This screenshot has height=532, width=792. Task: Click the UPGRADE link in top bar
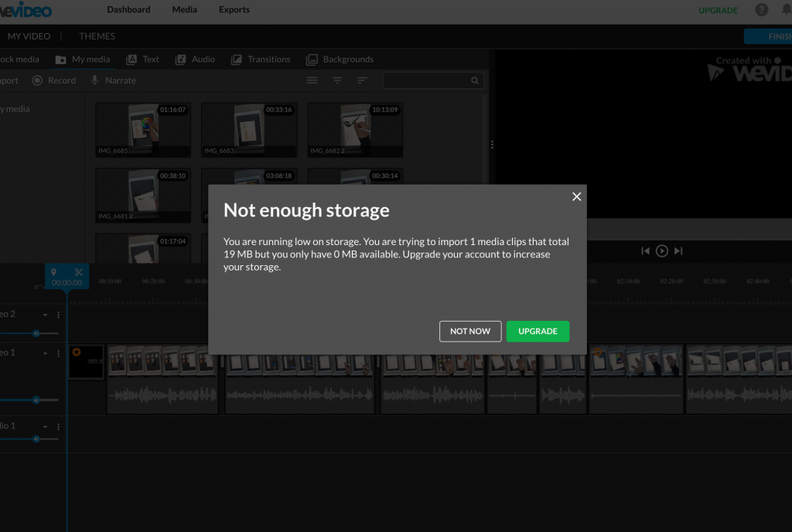pos(718,10)
